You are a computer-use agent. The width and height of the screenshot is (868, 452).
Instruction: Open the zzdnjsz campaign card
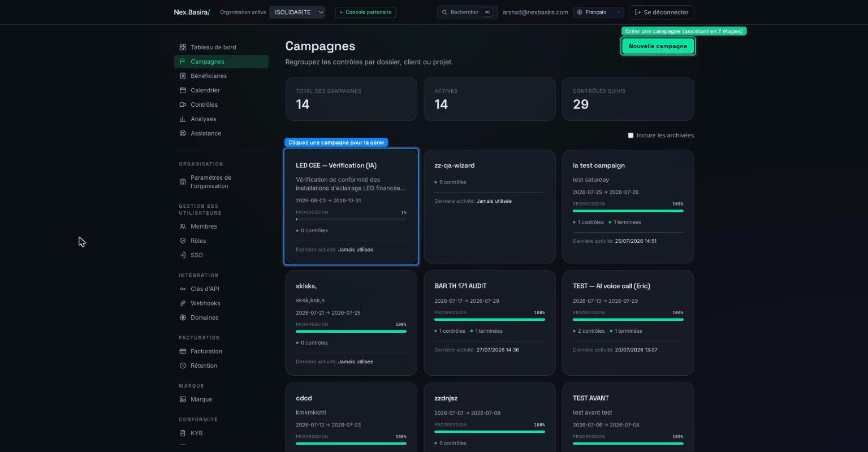[x=490, y=418]
